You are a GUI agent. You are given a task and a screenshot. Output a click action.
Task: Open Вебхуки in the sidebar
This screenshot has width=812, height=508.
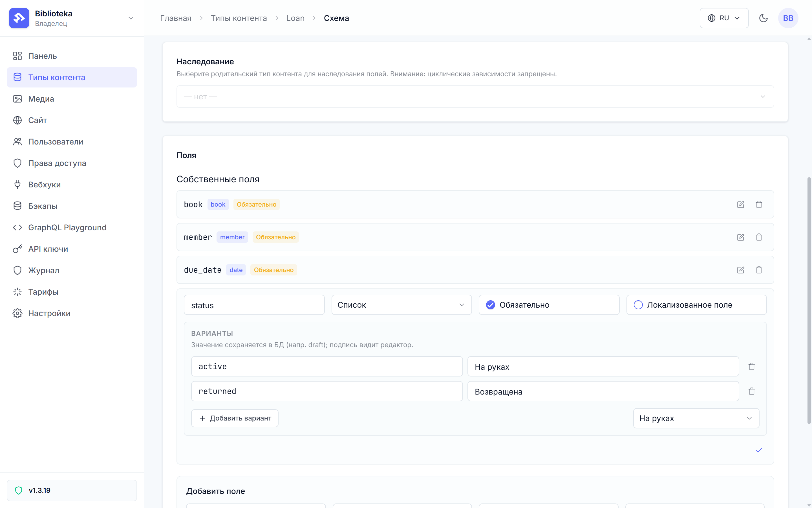pyautogui.click(x=72, y=185)
